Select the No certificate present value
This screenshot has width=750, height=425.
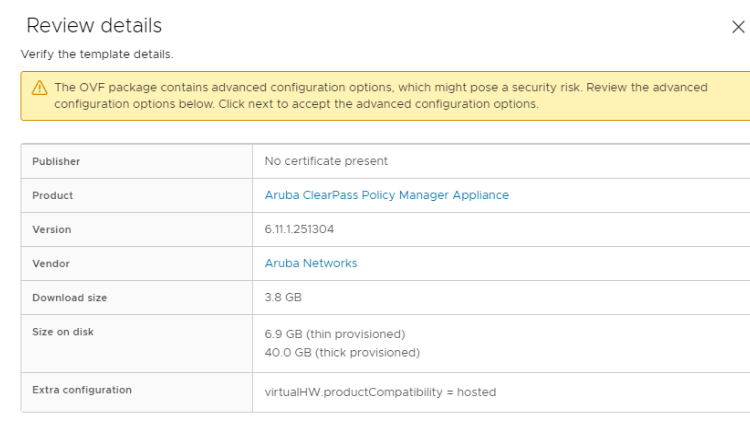coord(326,161)
